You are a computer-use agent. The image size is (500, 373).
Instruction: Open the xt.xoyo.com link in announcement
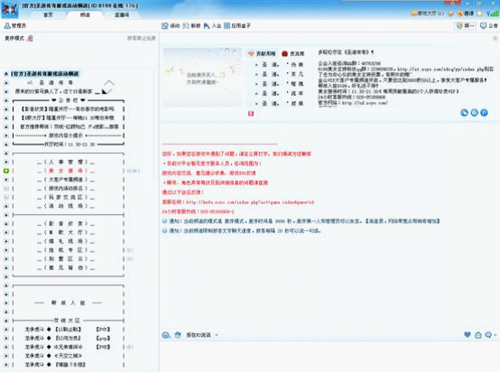tap(441, 69)
